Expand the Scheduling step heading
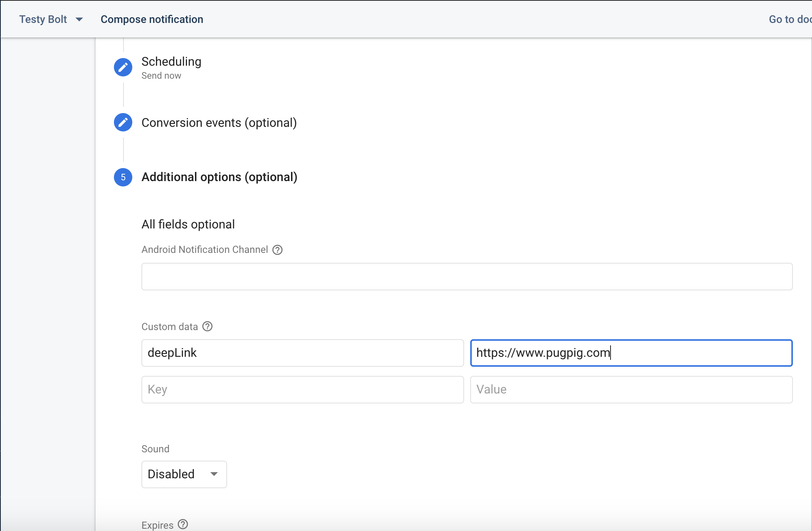 tap(171, 62)
